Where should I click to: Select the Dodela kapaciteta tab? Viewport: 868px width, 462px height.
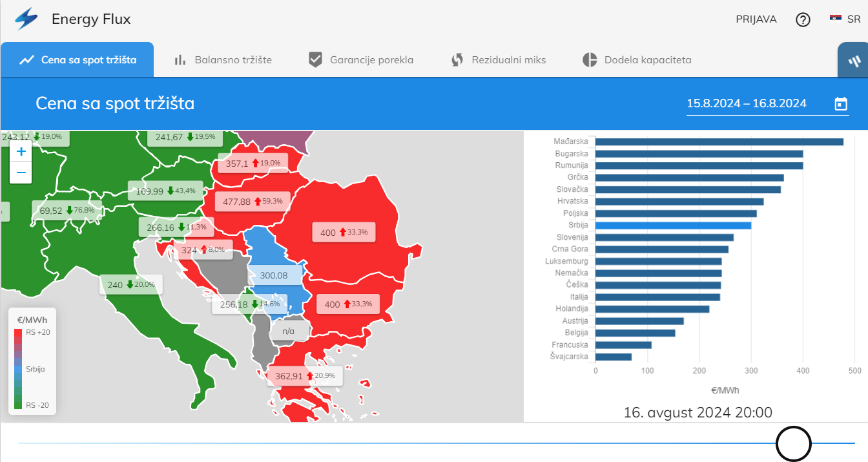[637, 60]
